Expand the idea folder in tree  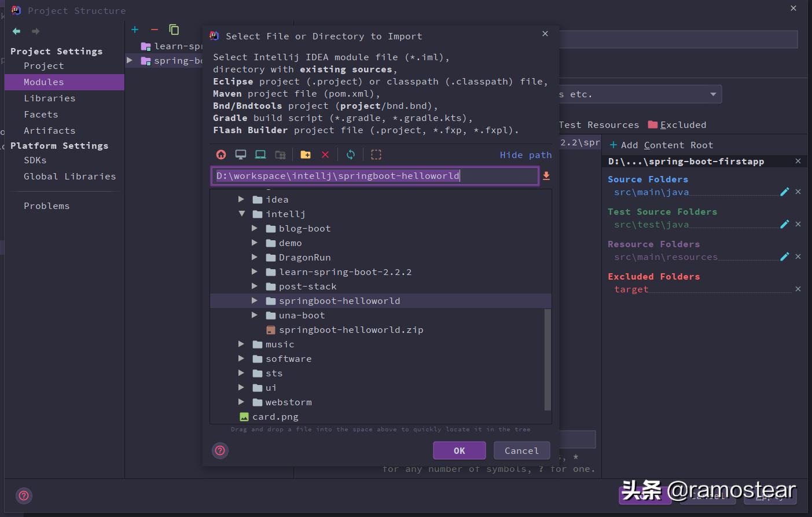pyautogui.click(x=241, y=199)
